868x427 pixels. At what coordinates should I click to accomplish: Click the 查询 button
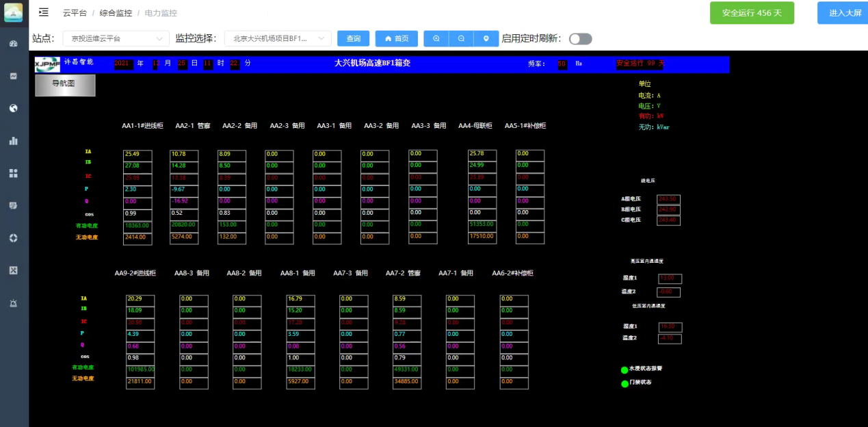(353, 39)
